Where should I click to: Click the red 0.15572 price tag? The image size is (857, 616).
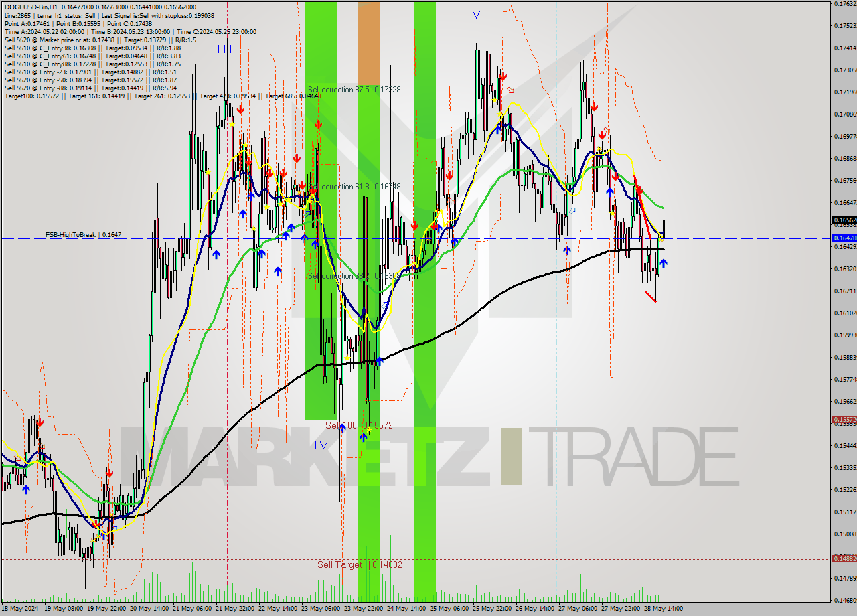(x=844, y=420)
